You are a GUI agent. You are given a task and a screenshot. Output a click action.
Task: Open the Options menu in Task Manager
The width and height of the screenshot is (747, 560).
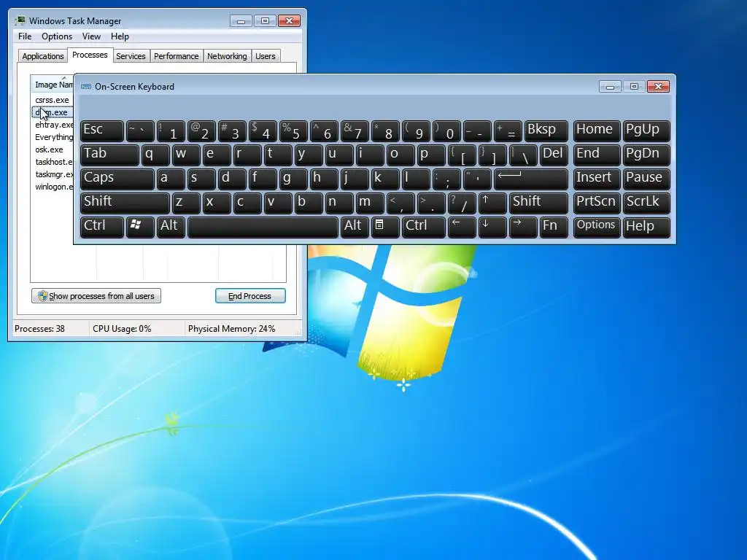(x=57, y=36)
